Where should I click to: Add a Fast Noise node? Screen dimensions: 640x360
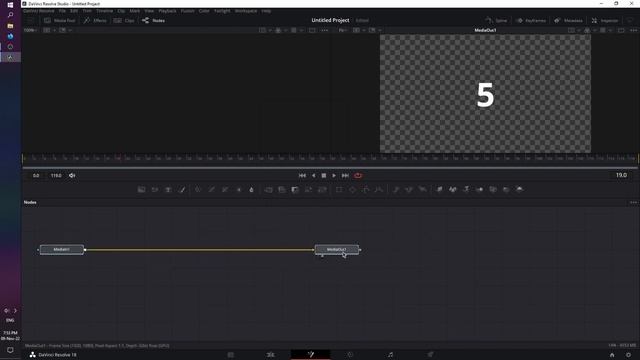pyautogui.click(x=155, y=189)
